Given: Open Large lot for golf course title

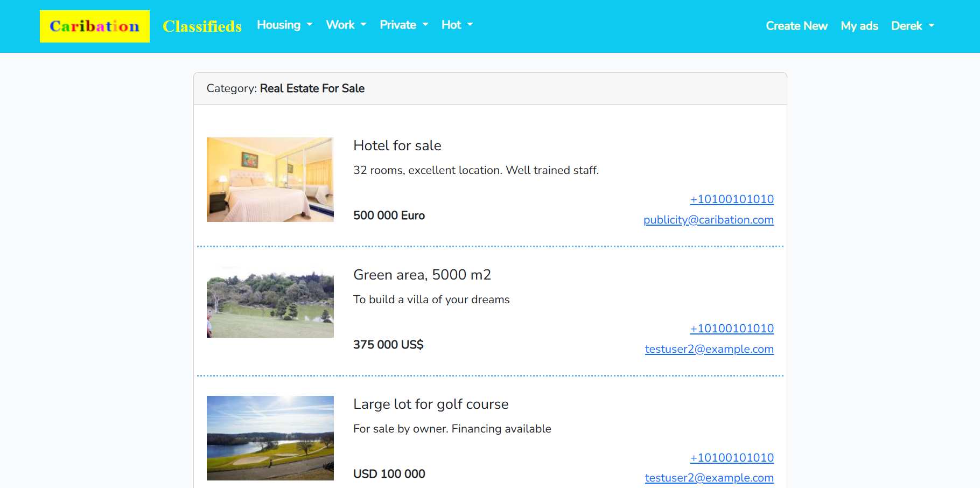Looking at the screenshot, I should (431, 404).
